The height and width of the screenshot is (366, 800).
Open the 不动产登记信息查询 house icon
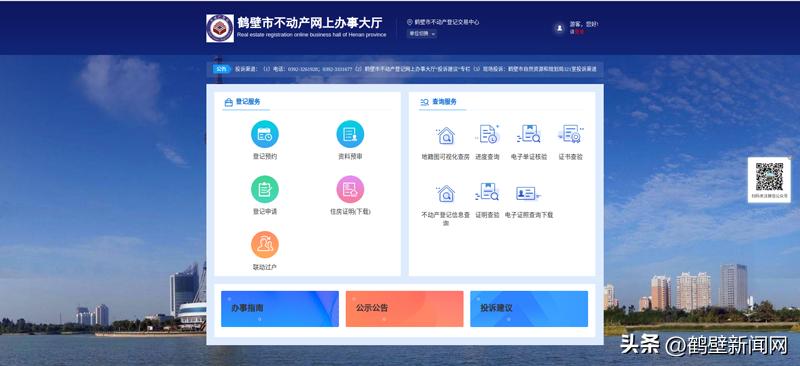445,193
